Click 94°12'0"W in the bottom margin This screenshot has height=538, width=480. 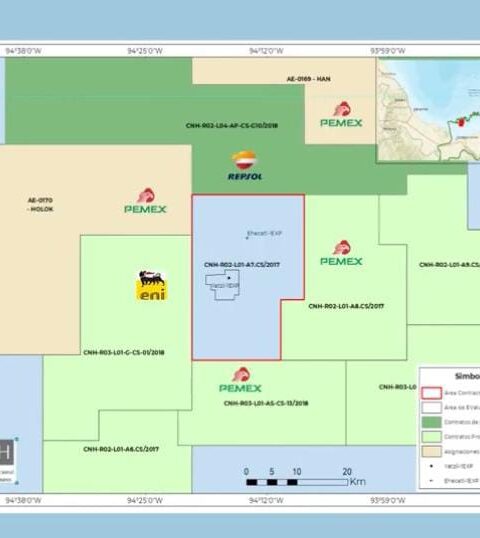click(266, 501)
